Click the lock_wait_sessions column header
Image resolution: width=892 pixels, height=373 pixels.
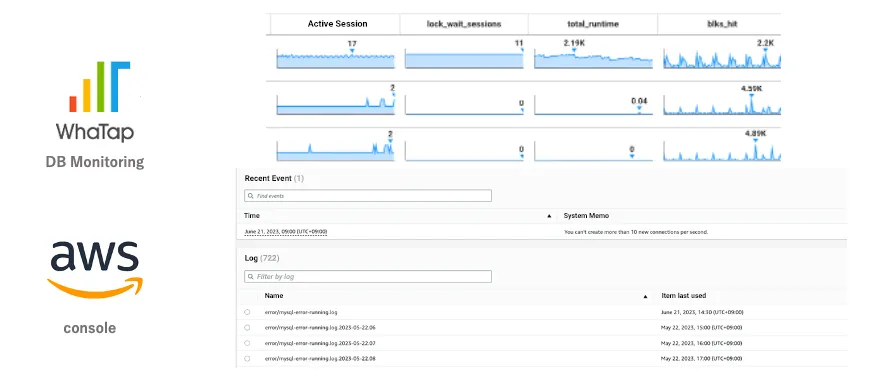[464, 24]
